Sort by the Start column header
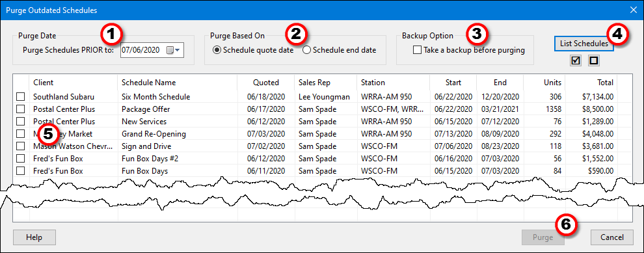The image size is (644, 253). pos(453,83)
